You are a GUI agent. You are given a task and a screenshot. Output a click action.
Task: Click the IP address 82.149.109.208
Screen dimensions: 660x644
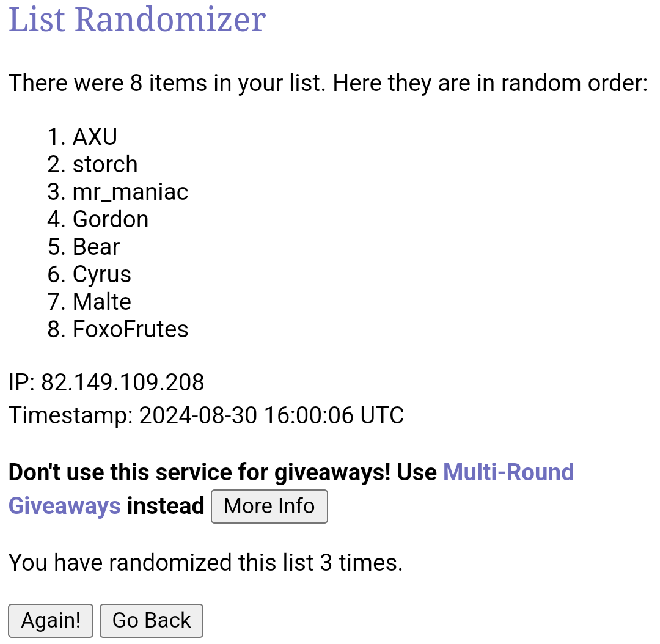click(122, 382)
